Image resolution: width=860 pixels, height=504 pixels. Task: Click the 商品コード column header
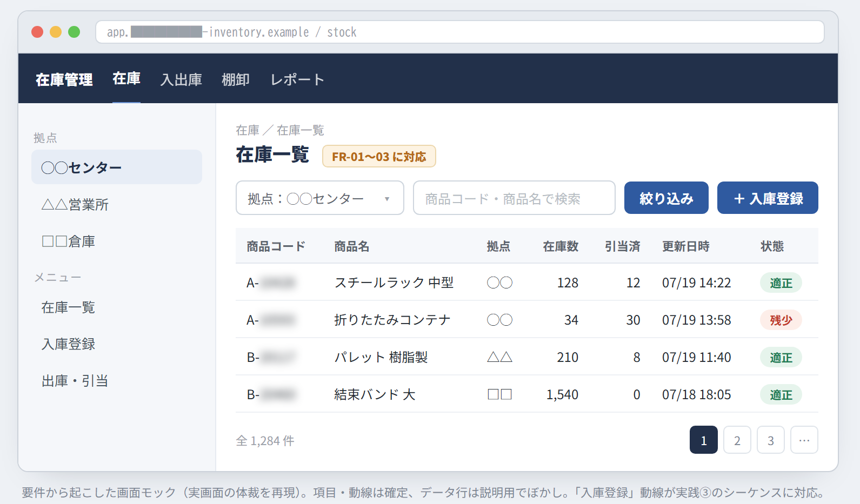click(276, 246)
